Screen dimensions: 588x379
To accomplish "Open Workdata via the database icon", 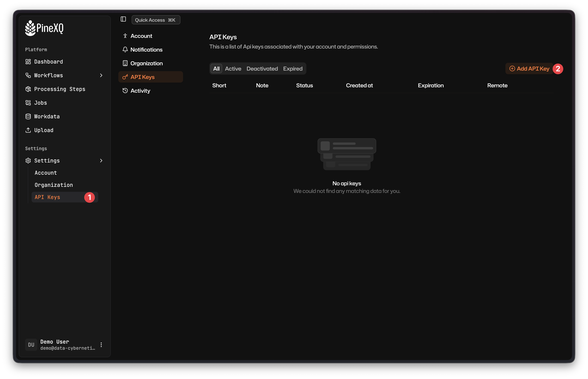I will click(x=28, y=116).
